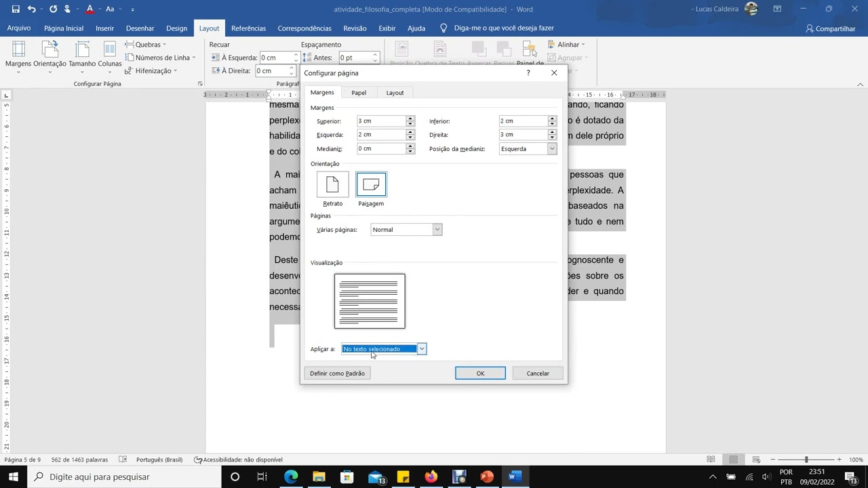The image size is (868, 488).
Task: Open the Quebras dropdown in ribbon
Action: (x=146, y=45)
